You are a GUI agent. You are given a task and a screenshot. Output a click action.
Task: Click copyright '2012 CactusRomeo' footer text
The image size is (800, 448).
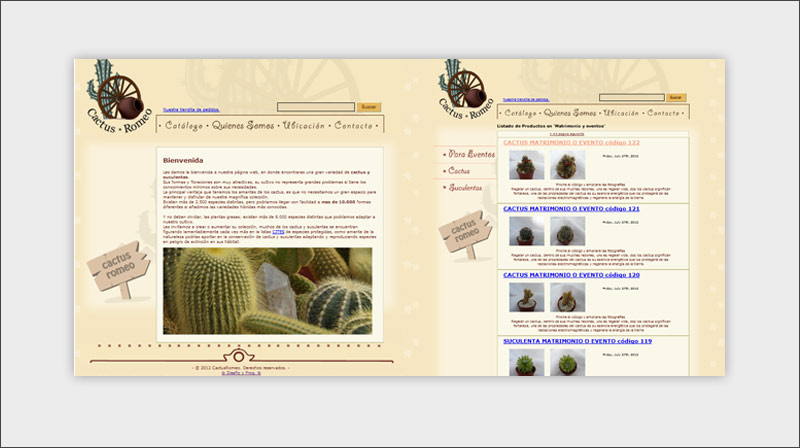(x=241, y=368)
